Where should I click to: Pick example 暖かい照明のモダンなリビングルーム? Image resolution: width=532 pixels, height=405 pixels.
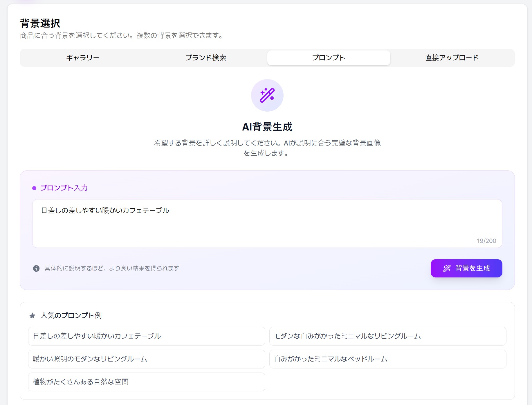[147, 359]
